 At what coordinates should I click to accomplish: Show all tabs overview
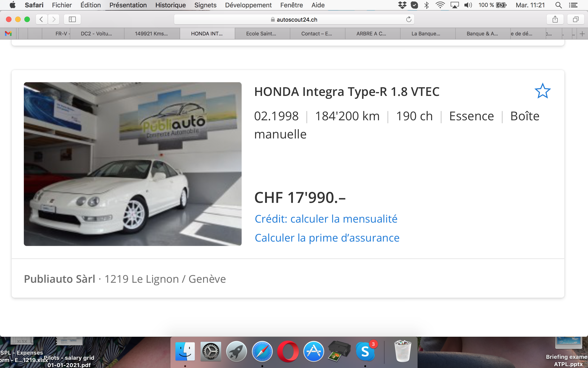(x=576, y=19)
